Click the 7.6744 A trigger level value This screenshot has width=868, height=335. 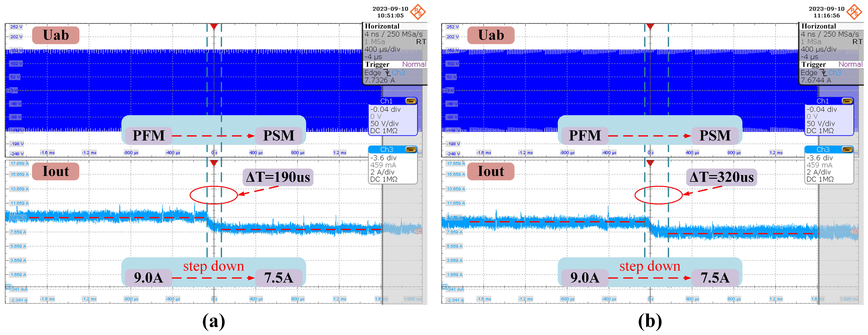point(816,80)
